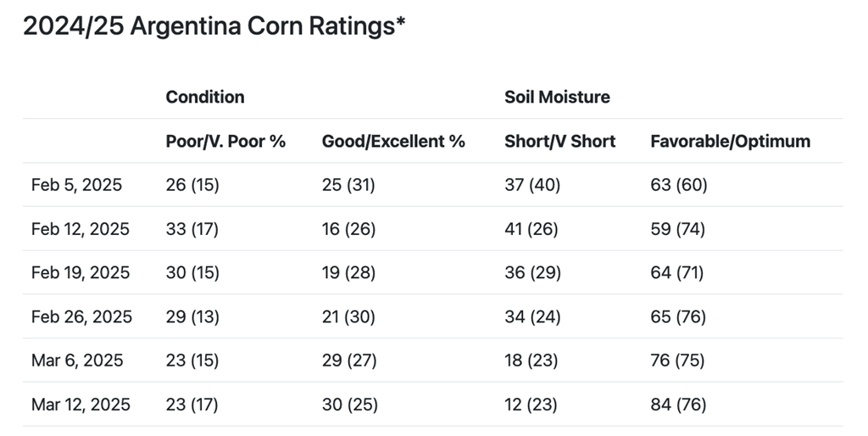Click the Good/Excellent % column header

click(393, 142)
